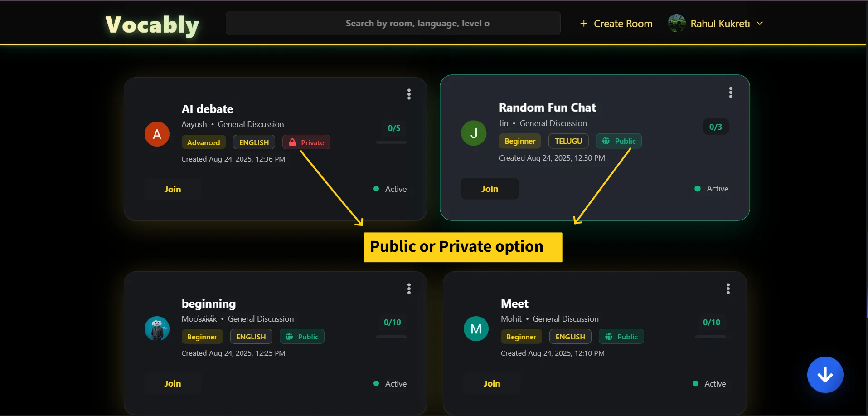The height and width of the screenshot is (416, 868).
Task: Expand the Rahul Kukreti account dropdown
Action: pyautogui.click(x=760, y=23)
